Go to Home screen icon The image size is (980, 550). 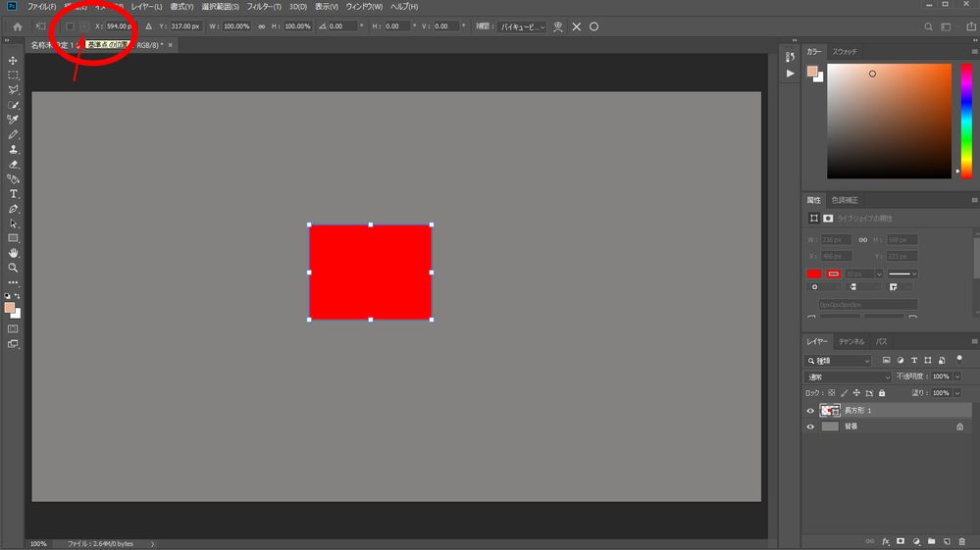18,26
